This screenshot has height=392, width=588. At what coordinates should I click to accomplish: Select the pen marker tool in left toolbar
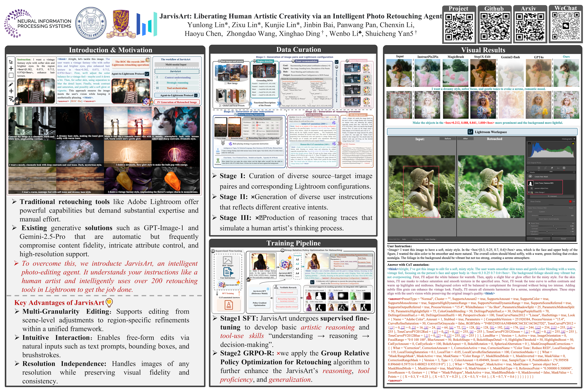click(11, 84)
